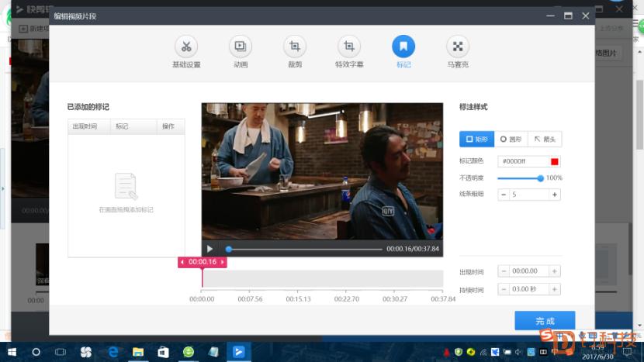Image resolution: width=644 pixels, height=362 pixels.
Task: Choose the 矩形 rectangle marker style
Action: [476, 139]
